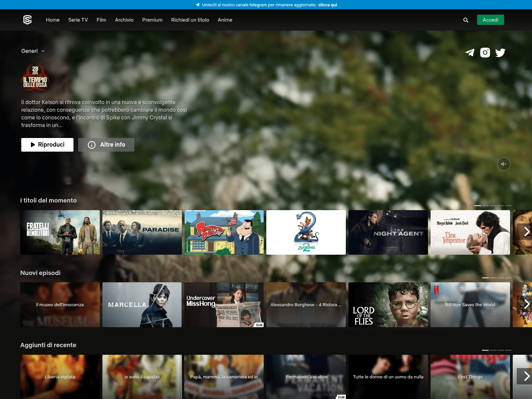The width and height of the screenshot is (532, 399).
Task: Open Undercover Miss Hong thumbnail
Action: click(224, 305)
